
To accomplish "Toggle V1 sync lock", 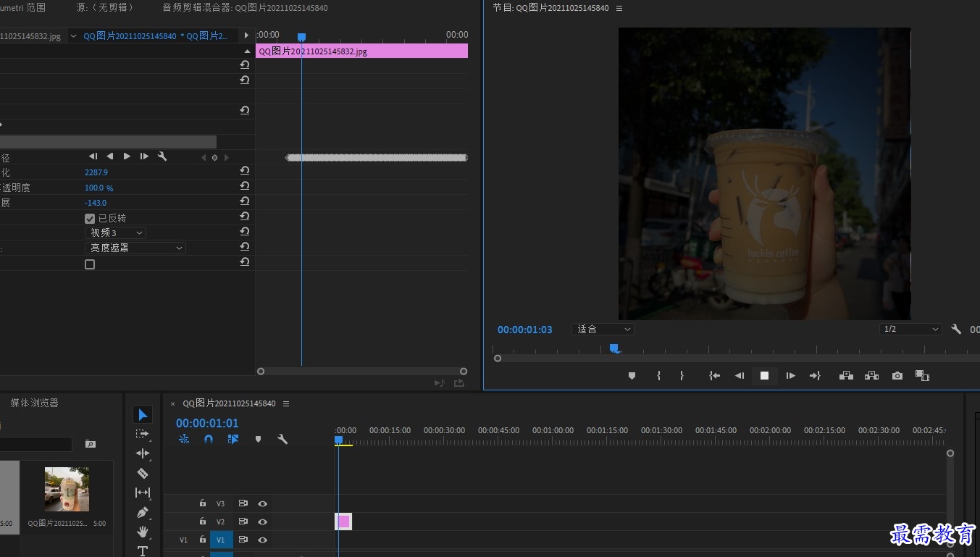I will 243,540.
